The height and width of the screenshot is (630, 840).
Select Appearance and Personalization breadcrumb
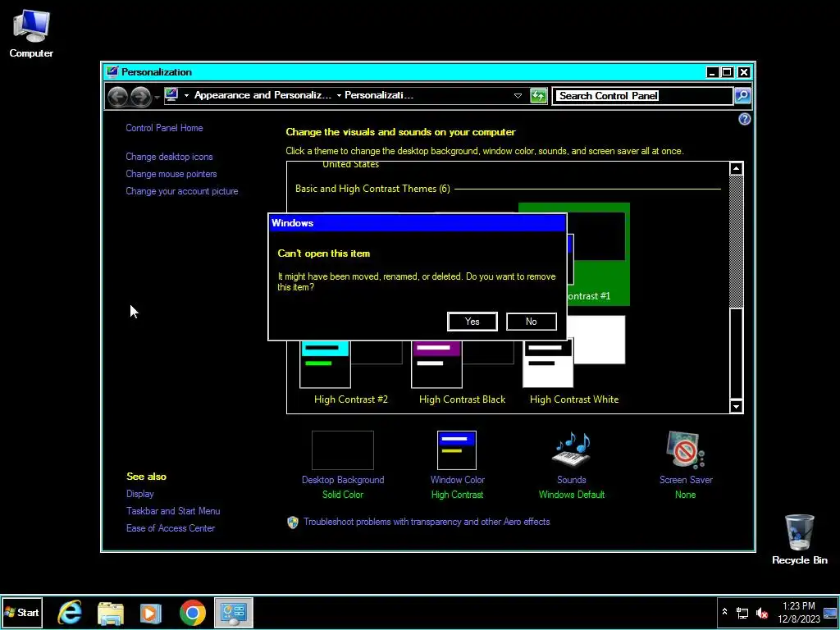pos(262,95)
